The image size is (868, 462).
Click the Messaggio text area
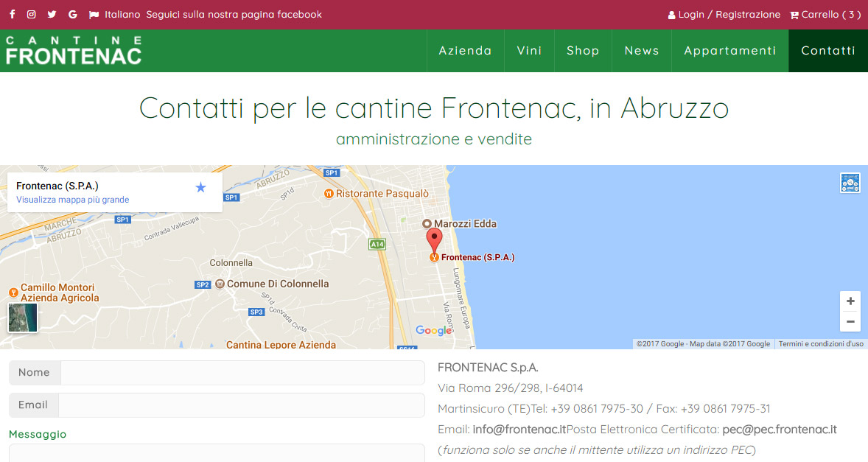(x=217, y=453)
